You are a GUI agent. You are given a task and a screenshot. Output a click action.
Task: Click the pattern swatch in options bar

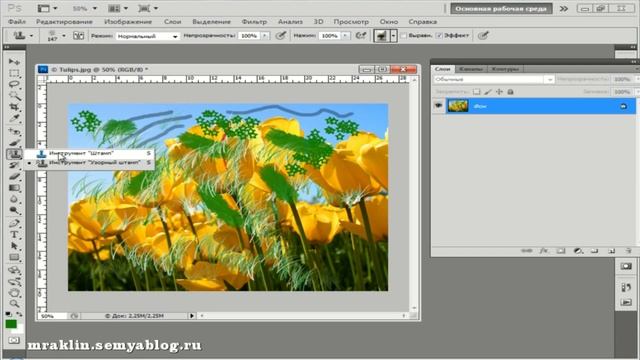(x=382, y=36)
